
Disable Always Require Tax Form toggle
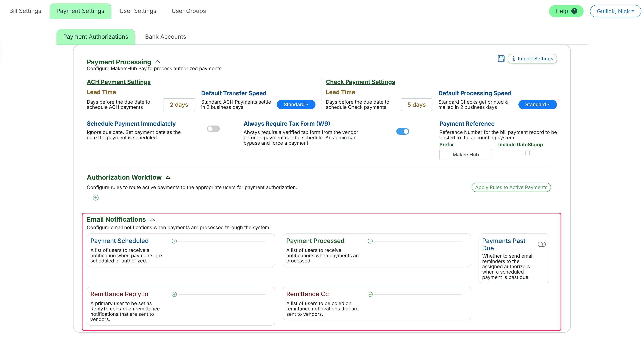(403, 131)
